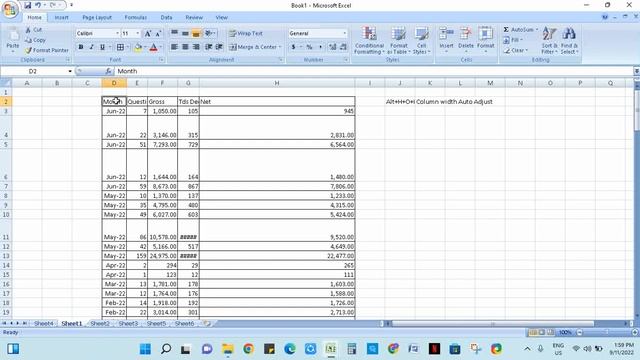Switch to the Insert ribbon tab
This screenshot has height=360, width=640.
[62, 18]
